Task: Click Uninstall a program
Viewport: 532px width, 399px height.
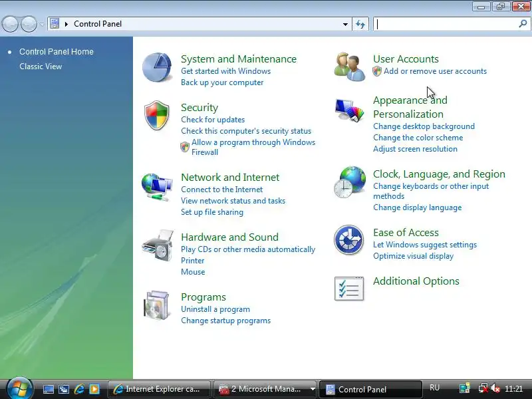Action: (215, 309)
